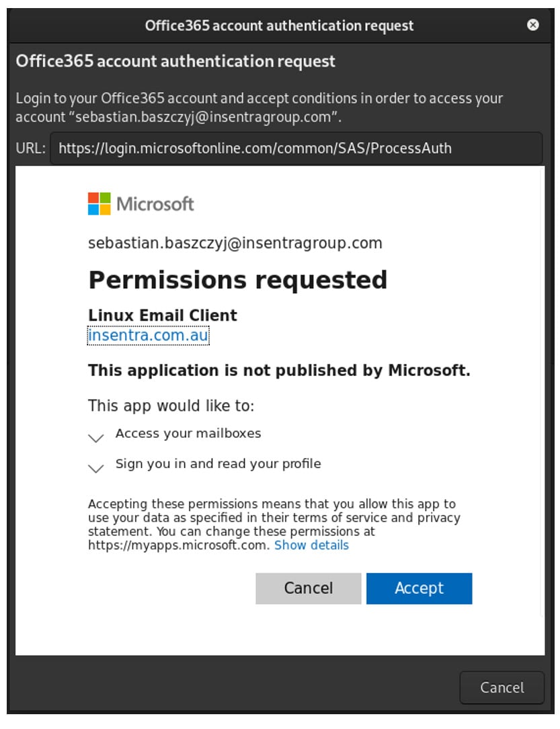Click the Linux Email Client app name
The image size is (560, 729).
click(163, 315)
